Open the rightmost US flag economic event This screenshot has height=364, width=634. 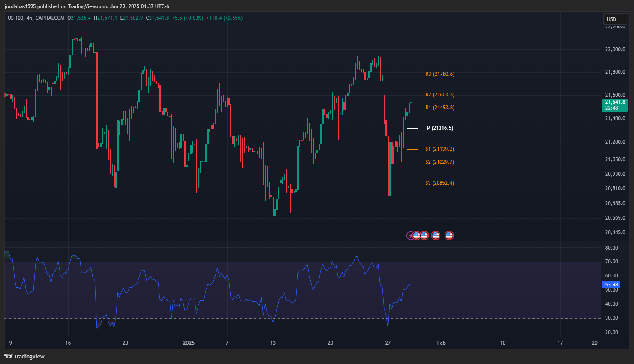(449, 235)
